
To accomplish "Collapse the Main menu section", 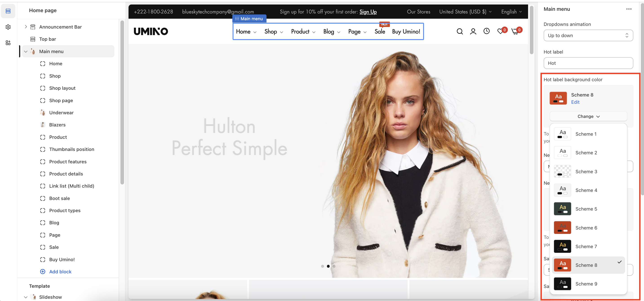I will 26,51.
